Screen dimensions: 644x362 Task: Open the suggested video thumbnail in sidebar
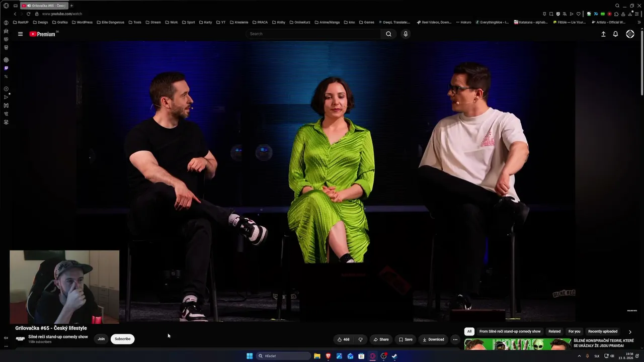pos(518,344)
